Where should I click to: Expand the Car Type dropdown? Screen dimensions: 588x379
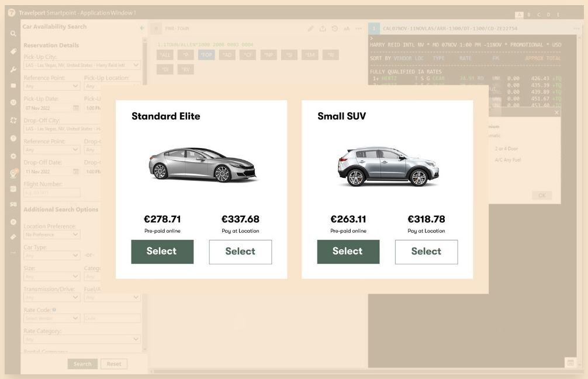click(52, 256)
